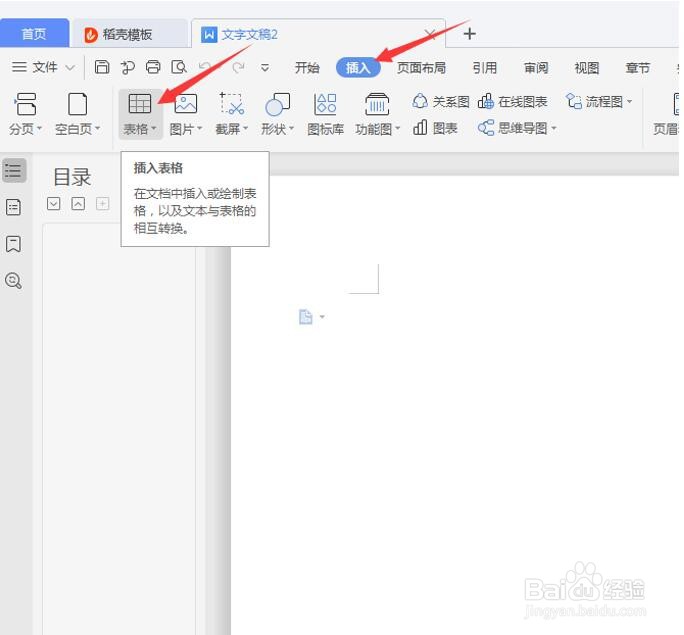
Task: Close the 文字文稿2 document tab
Action: click(430, 34)
